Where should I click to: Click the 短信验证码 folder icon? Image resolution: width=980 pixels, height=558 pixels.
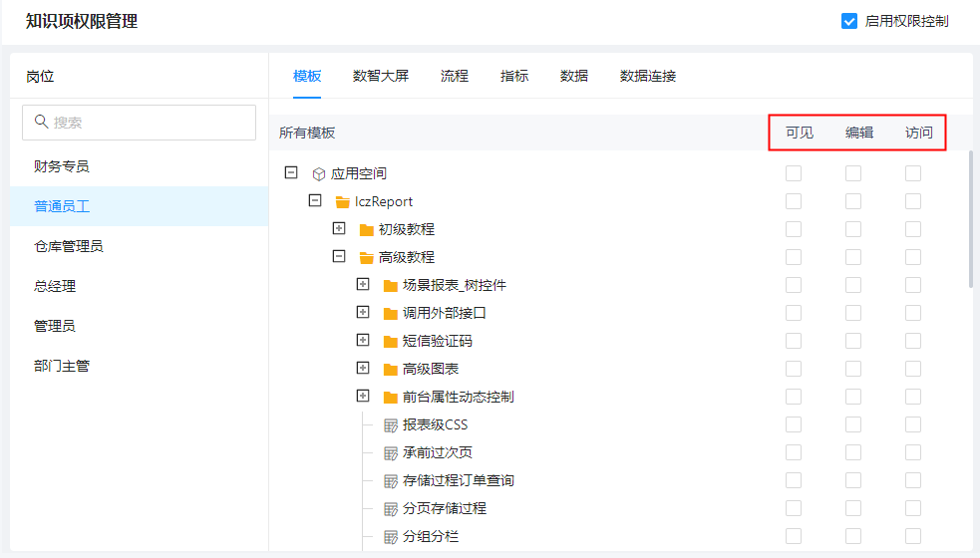pos(391,341)
